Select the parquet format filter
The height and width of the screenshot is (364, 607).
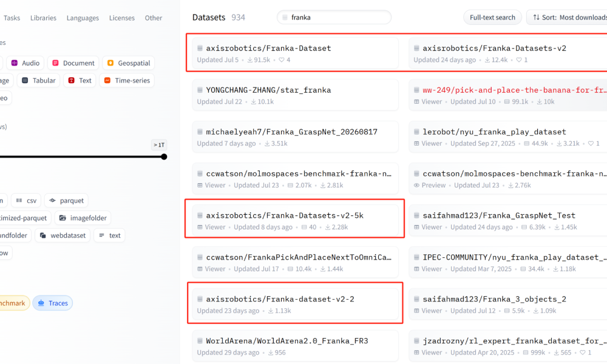click(x=66, y=201)
